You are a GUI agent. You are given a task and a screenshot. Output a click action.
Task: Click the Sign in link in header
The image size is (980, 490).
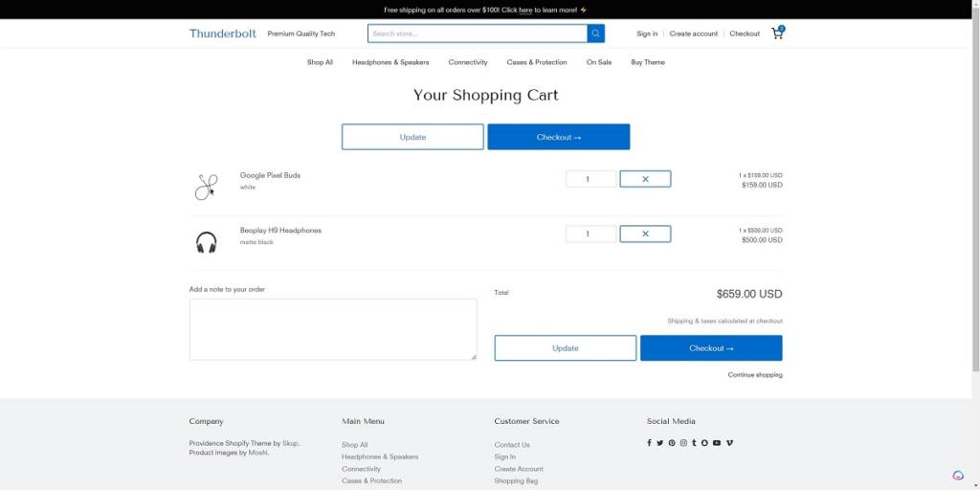pos(647,33)
